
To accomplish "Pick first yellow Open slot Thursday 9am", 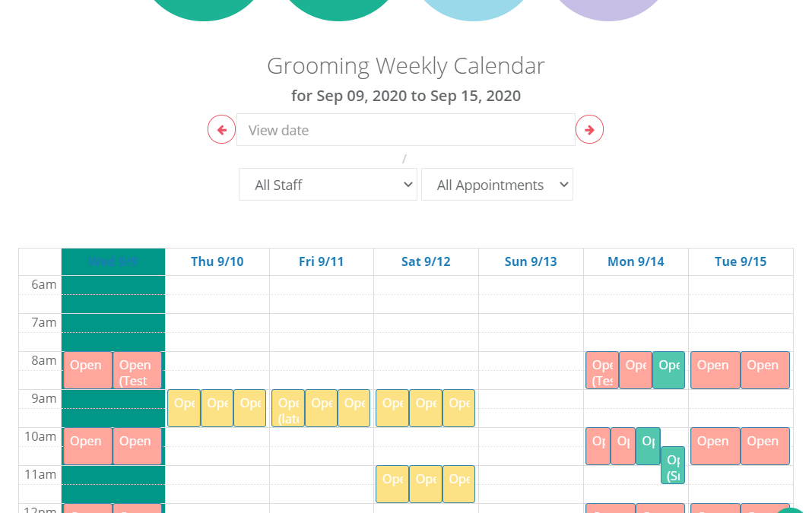I will tap(184, 408).
